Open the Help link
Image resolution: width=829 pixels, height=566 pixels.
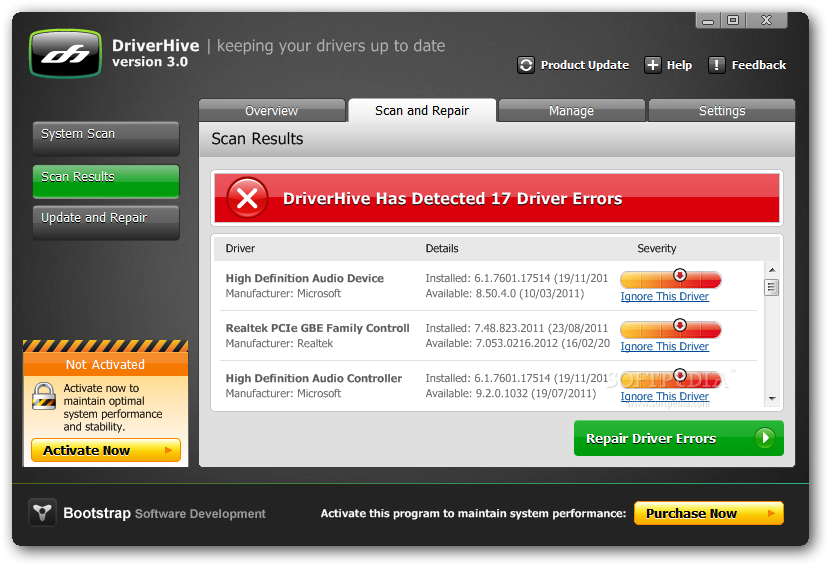pyautogui.click(x=679, y=65)
